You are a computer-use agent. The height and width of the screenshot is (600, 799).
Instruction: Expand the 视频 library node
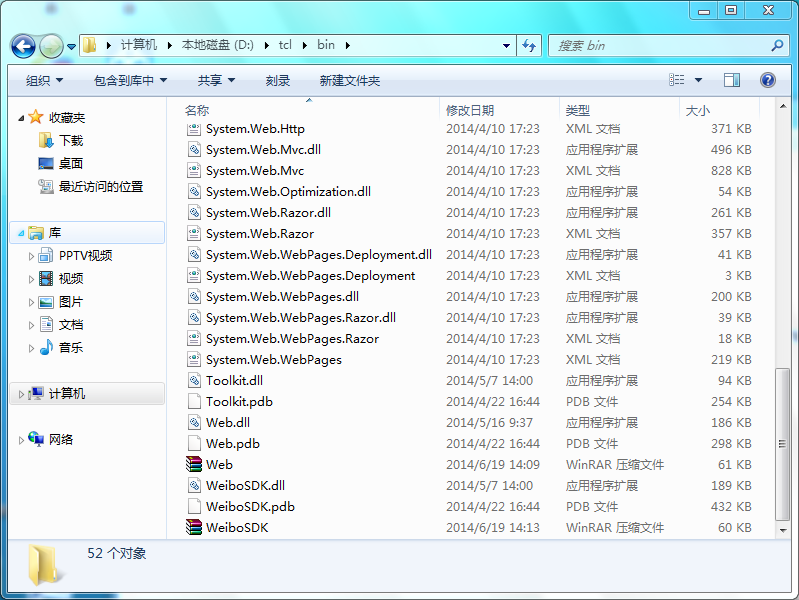(x=31, y=279)
